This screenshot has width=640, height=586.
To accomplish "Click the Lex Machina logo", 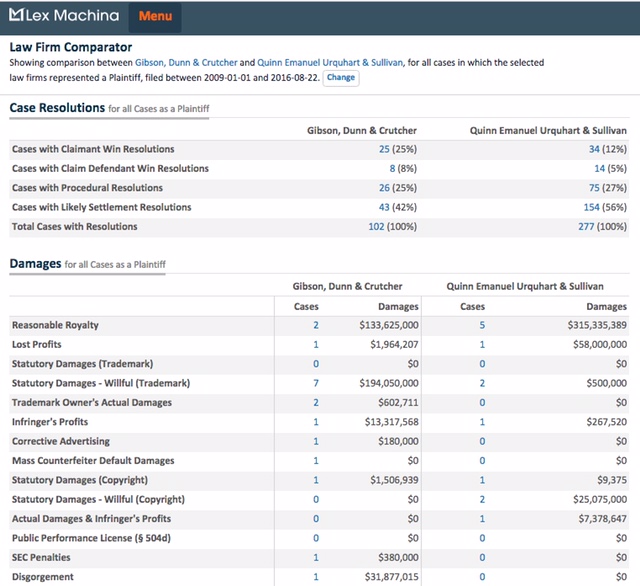I will [x=62, y=16].
